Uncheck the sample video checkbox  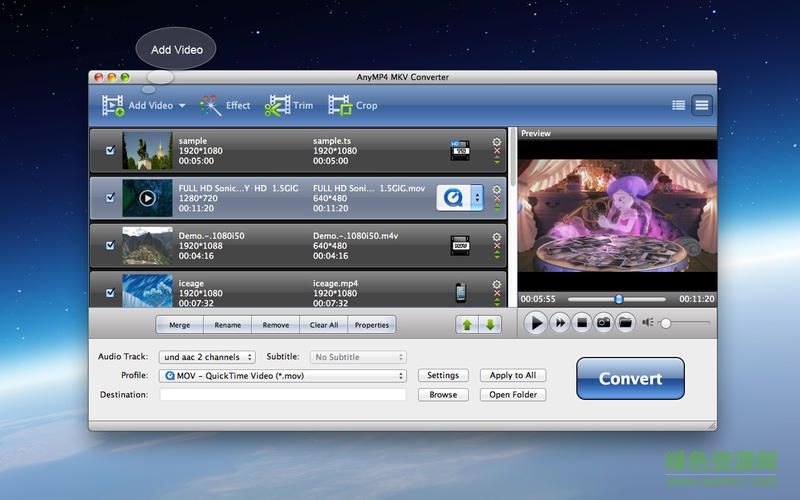pyautogui.click(x=110, y=151)
